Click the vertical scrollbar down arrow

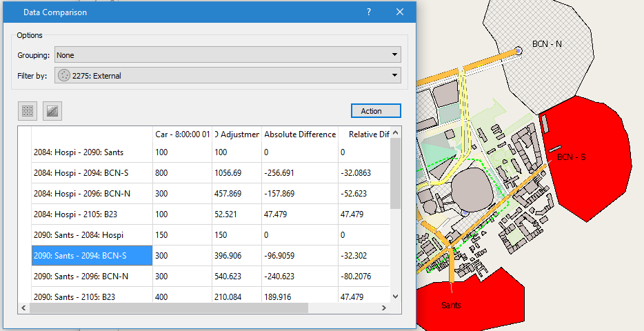[x=395, y=296]
